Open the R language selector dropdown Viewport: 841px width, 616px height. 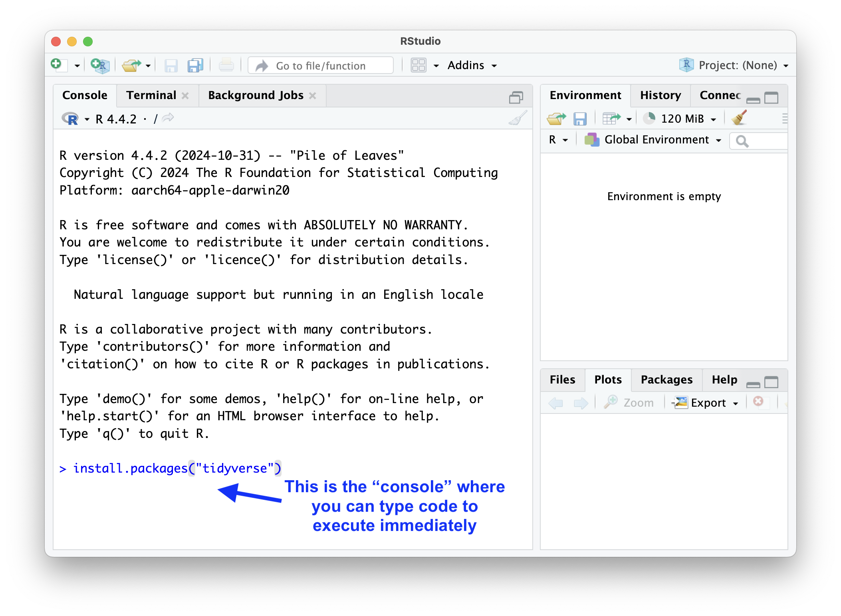pyautogui.click(x=558, y=140)
